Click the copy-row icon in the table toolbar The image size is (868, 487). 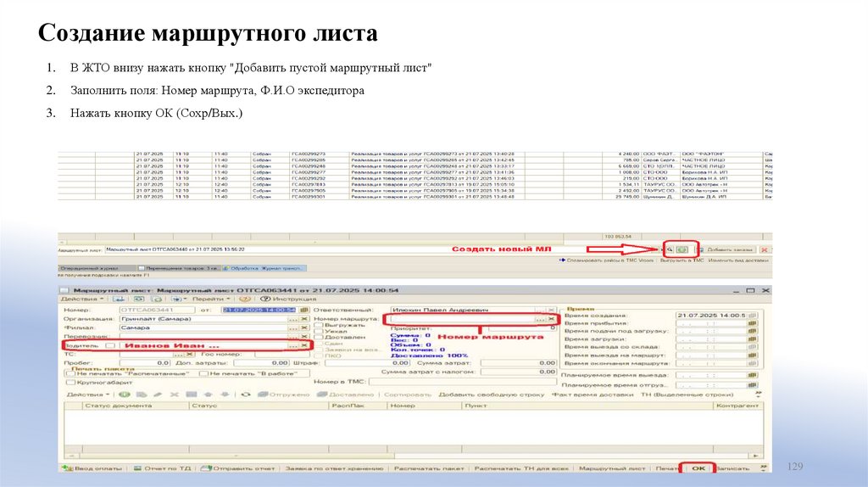[142, 395]
